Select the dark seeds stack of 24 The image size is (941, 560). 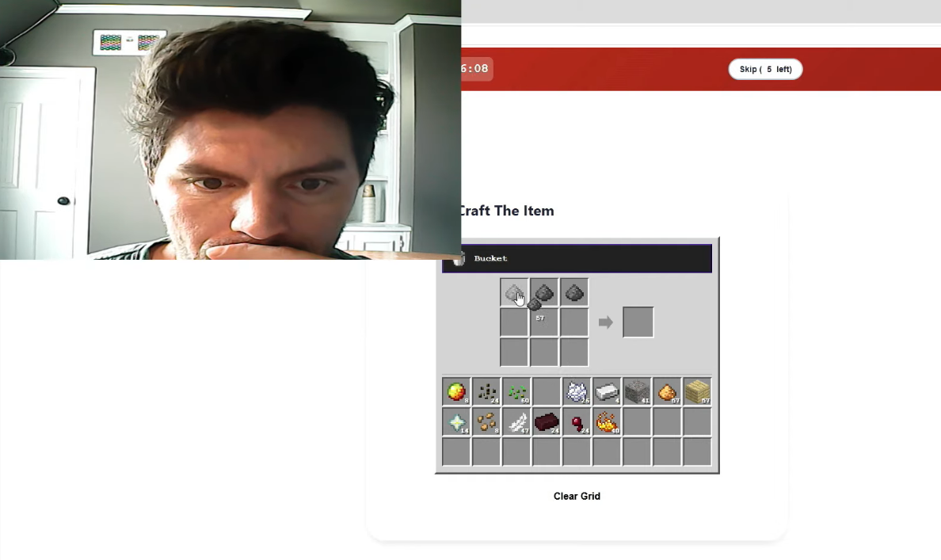(x=486, y=392)
